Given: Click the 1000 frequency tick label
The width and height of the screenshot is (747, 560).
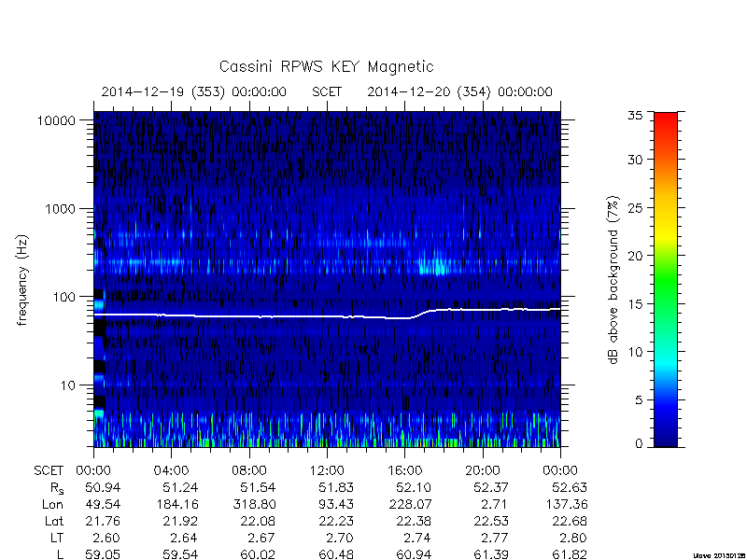Looking at the screenshot, I should pos(60,208).
